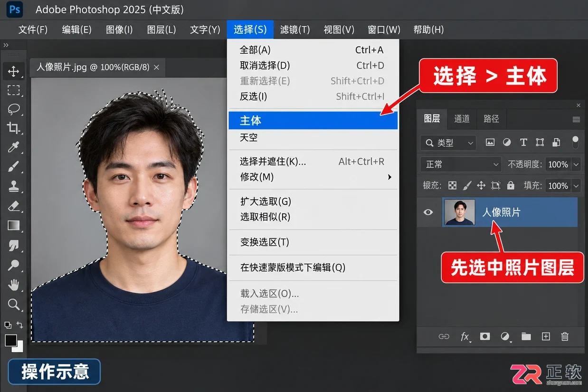Choose 扩大选取(G) menu entry

(x=313, y=201)
